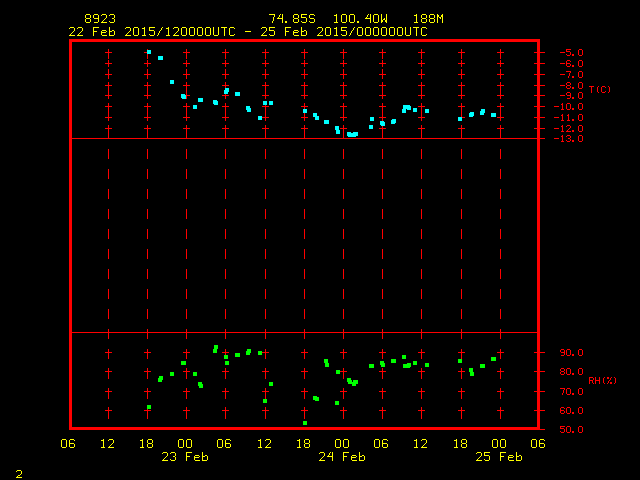Click the 23 Feb date label
640x480 pixels.
coord(185,457)
